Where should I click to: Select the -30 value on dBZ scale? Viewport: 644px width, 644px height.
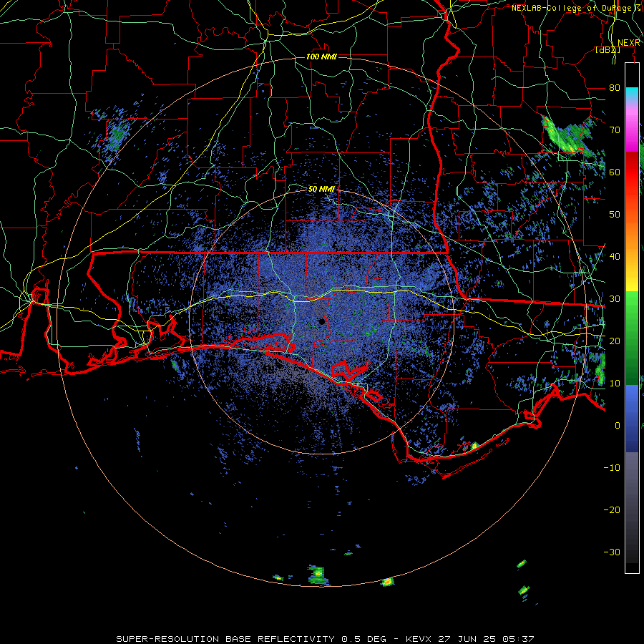tap(612, 552)
